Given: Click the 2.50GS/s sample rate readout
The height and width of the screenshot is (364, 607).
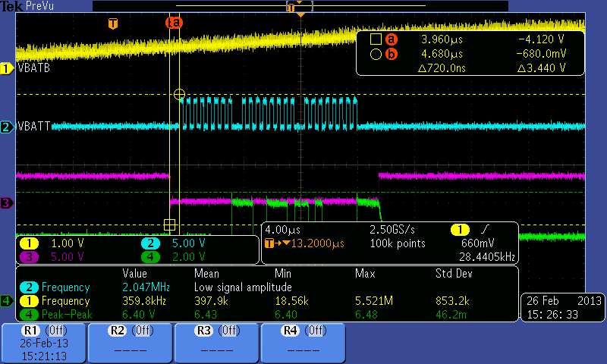Looking at the screenshot, I should pos(392,230).
